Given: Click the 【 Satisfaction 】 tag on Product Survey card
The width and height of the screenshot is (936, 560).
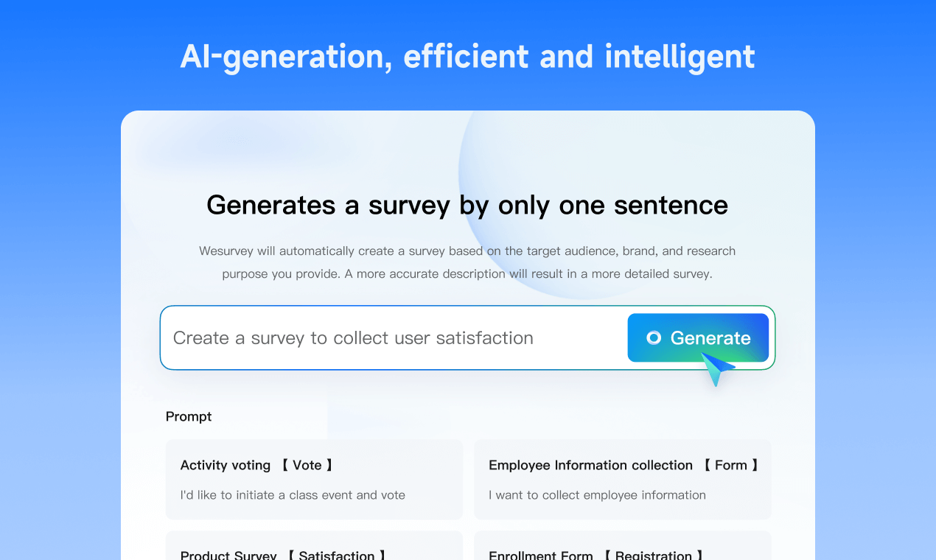Looking at the screenshot, I should pyautogui.click(x=338, y=556).
